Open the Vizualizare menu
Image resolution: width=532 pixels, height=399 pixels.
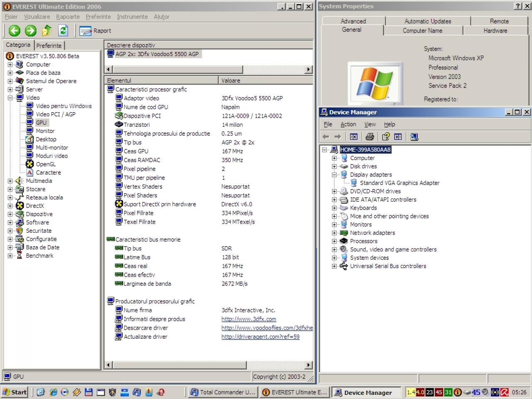click(x=37, y=17)
